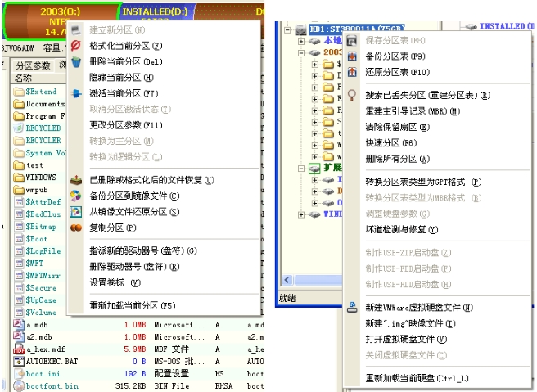Screen dimensions: 537x392
Task: Click the trash icon for delete partition
Action: click(77, 61)
